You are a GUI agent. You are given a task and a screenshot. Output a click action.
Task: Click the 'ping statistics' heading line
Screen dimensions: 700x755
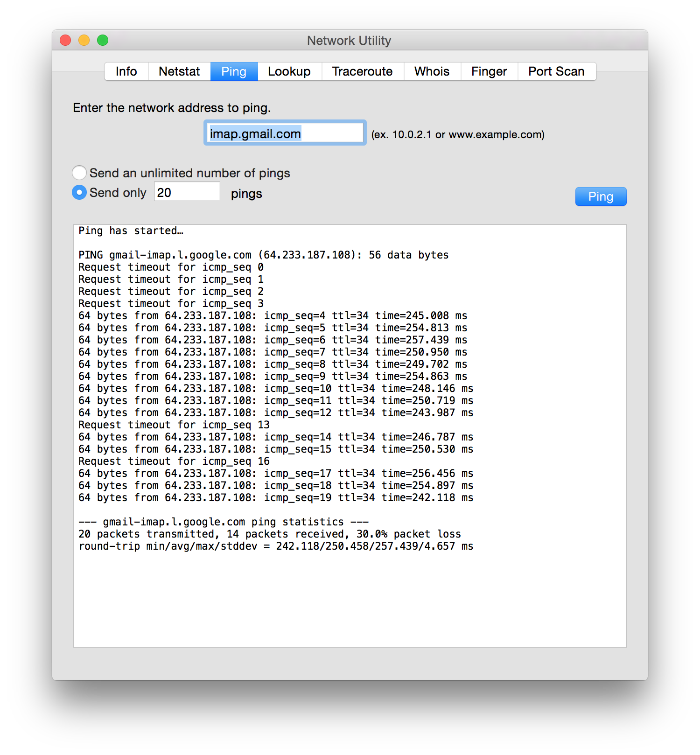tap(224, 522)
